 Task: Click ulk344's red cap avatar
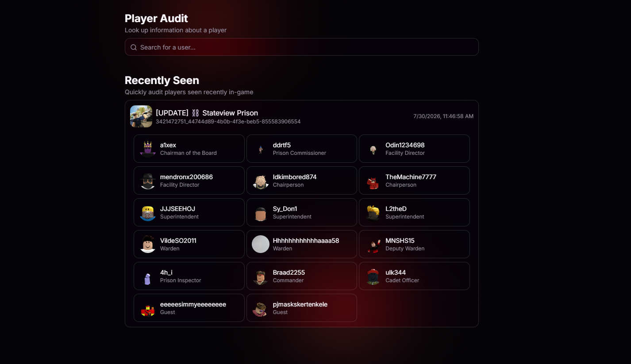(x=373, y=276)
